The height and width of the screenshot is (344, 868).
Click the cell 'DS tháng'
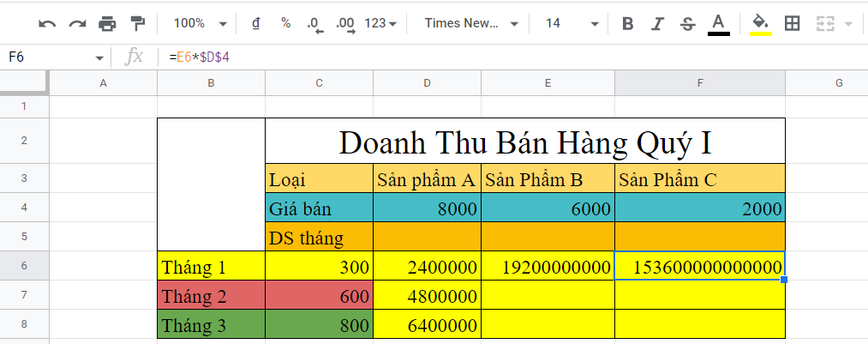pos(319,237)
